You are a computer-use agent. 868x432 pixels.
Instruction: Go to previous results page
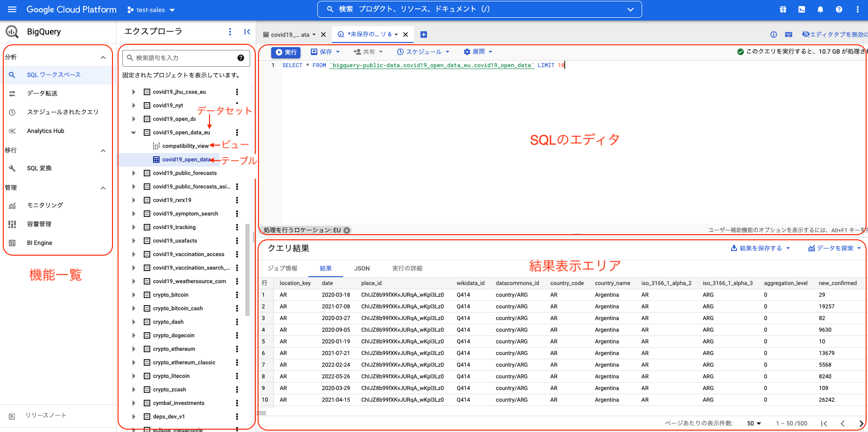click(843, 424)
